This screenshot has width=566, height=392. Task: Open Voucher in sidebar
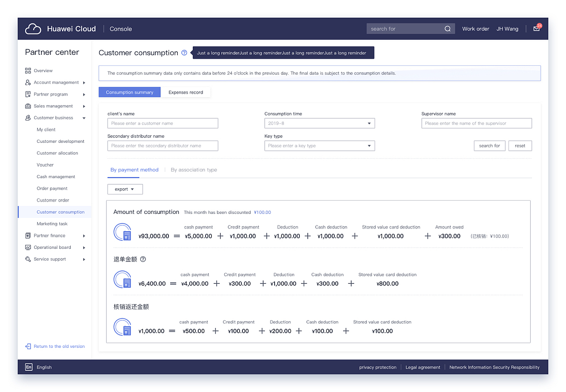click(x=45, y=165)
